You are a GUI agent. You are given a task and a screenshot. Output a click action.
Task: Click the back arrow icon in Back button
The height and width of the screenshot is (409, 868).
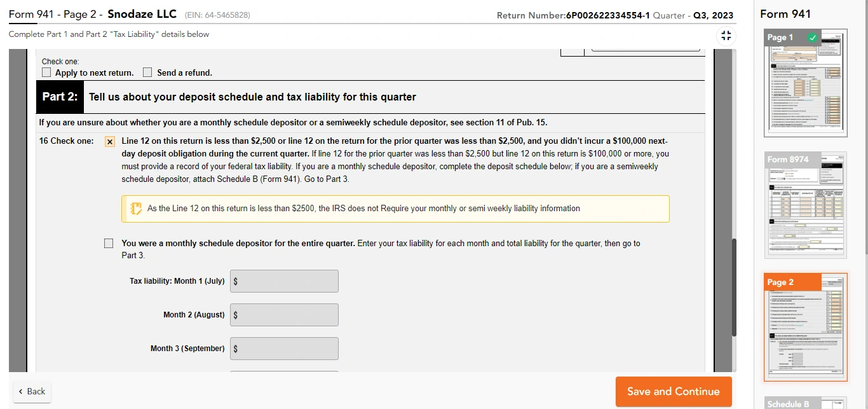(19, 391)
